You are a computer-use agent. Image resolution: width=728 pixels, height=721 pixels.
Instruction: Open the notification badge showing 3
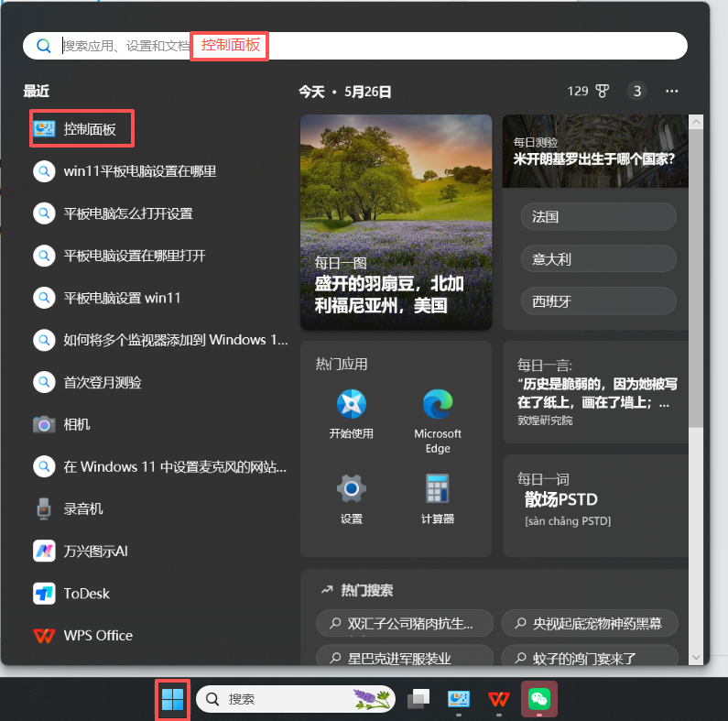(x=637, y=91)
